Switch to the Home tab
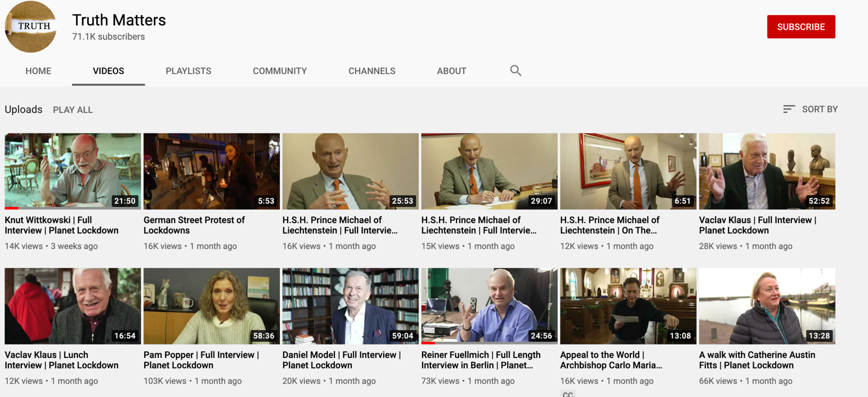Screen dimensions: 868x397 (x=38, y=71)
